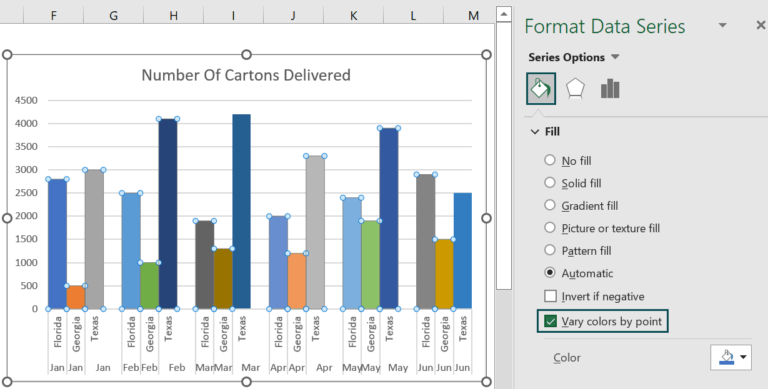
Task: Select column L header
Action: click(x=413, y=15)
